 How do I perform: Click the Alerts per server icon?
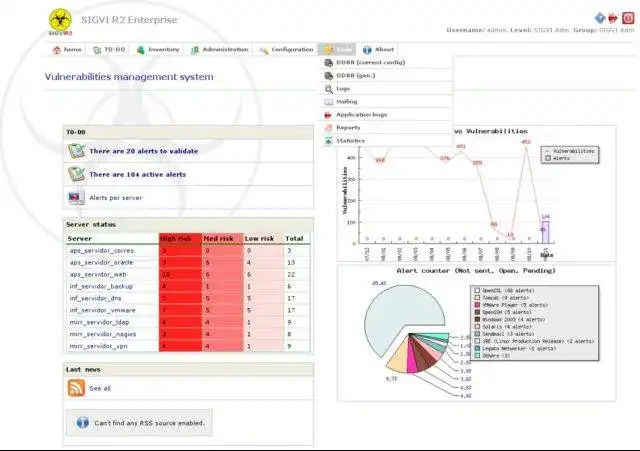[x=76, y=198]
